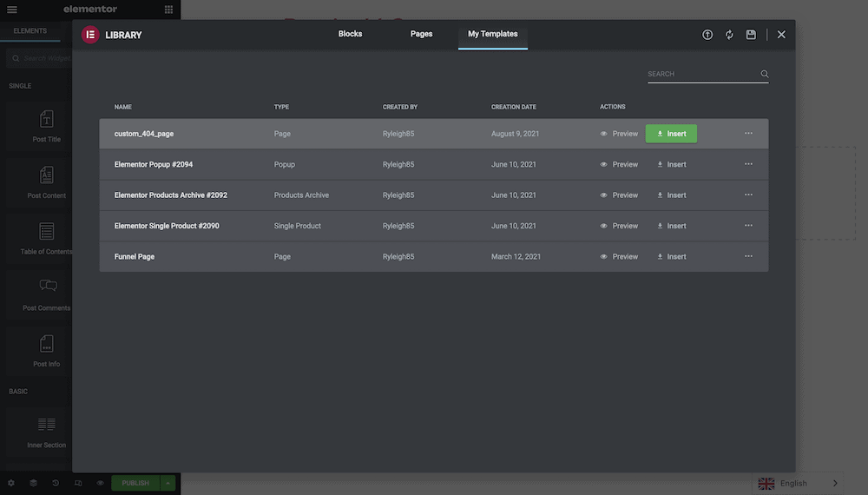The image size is (868, 495).
Task: Open more options for Single Product #2090
Action: [748, 225]
